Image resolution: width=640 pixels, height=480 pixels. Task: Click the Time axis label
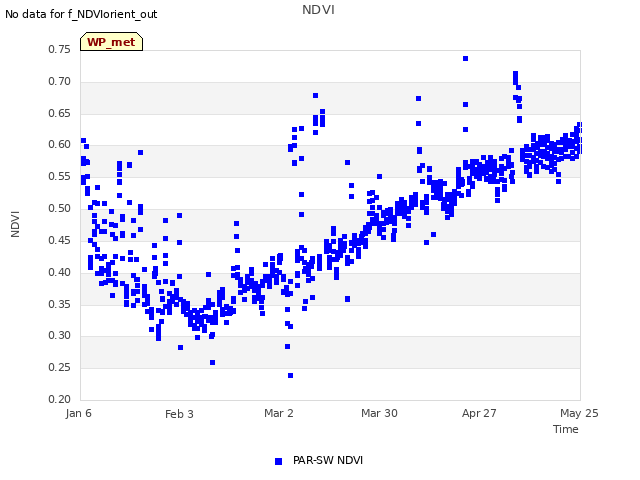[x=566, y=429]
